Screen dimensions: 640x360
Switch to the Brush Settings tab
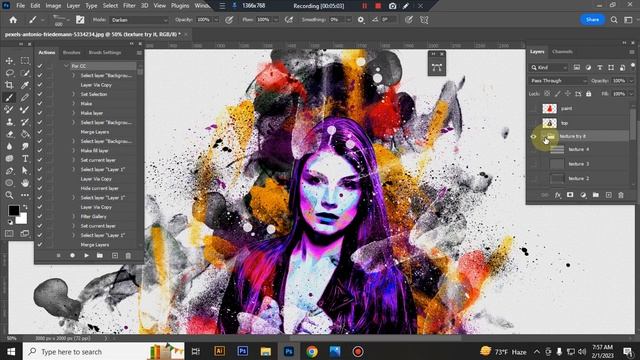(104, 53)
